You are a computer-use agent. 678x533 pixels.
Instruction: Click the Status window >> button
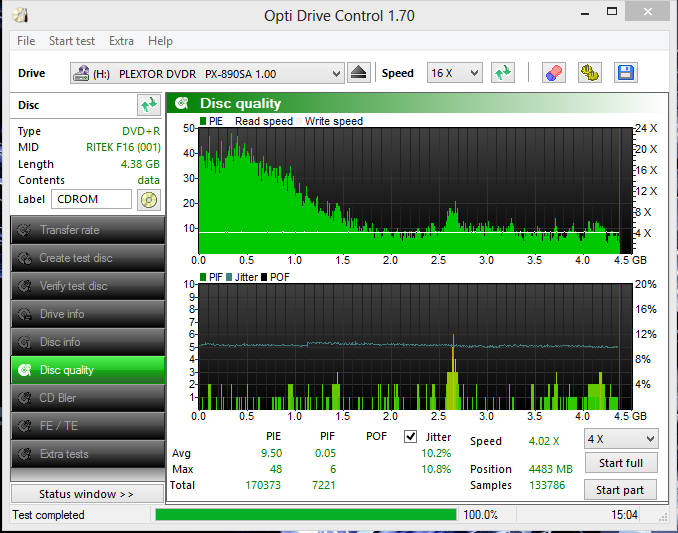click(87, 494)
